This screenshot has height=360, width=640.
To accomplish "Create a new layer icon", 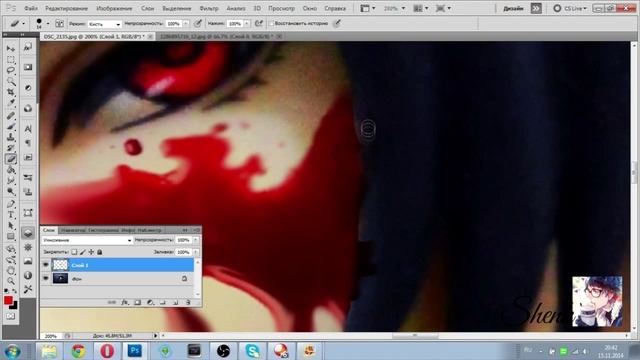I will [176, 302].
